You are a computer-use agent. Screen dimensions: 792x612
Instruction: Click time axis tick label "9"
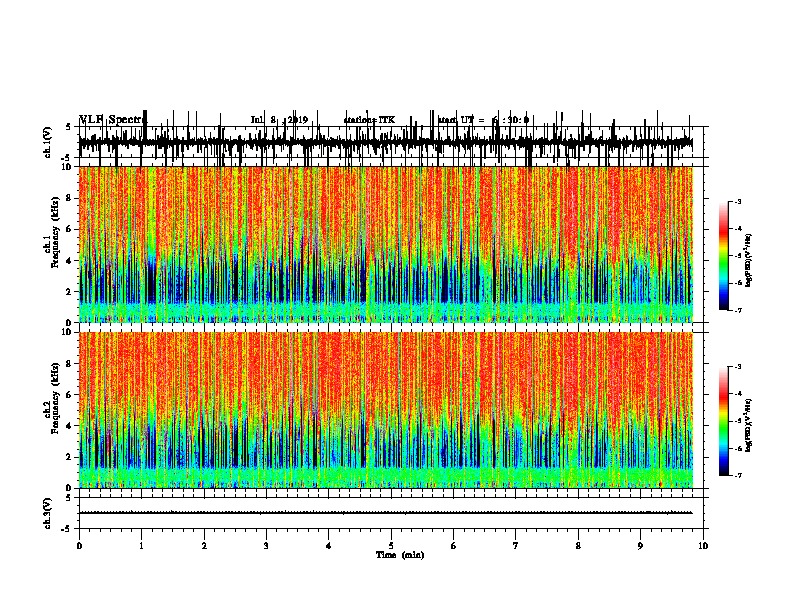click(640, 546)
